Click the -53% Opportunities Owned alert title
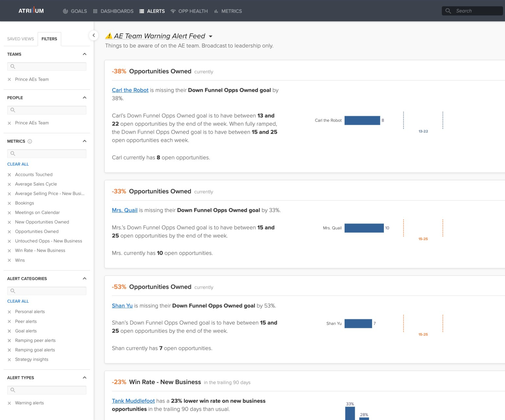Screen dimensions: 505x420 click(x=152, y=287)
